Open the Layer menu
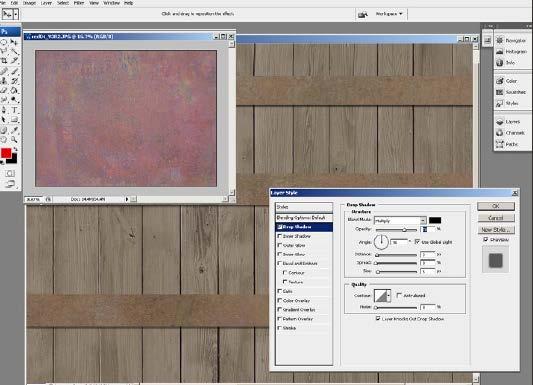The height and width of the screenshot is (385, 533). click(x=46, y=3)
